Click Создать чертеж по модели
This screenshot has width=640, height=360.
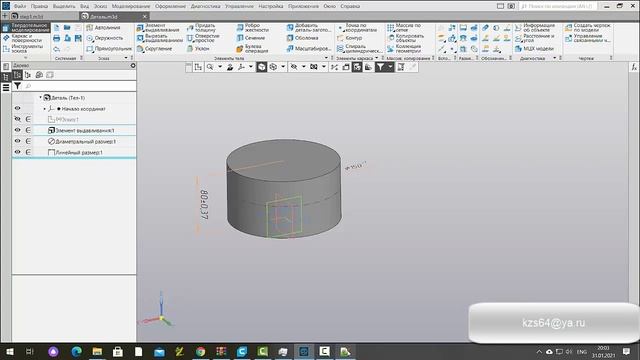click(x=588, y=27)
